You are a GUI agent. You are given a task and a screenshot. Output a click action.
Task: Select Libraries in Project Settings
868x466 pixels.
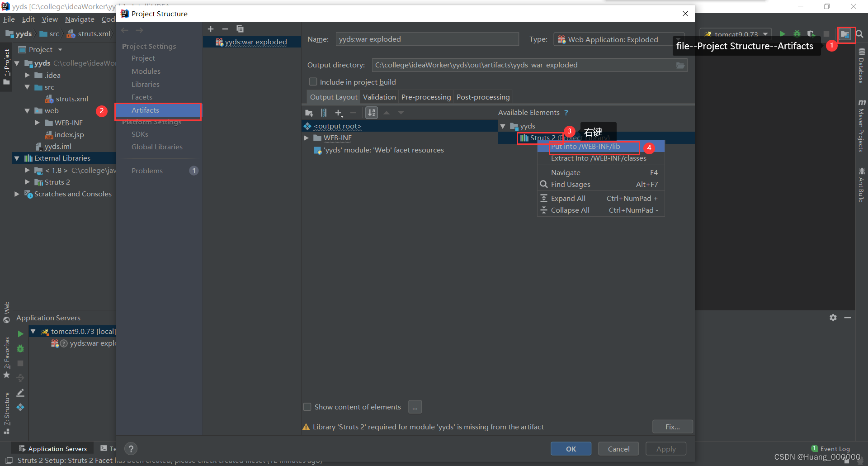(x=146, y=84)
